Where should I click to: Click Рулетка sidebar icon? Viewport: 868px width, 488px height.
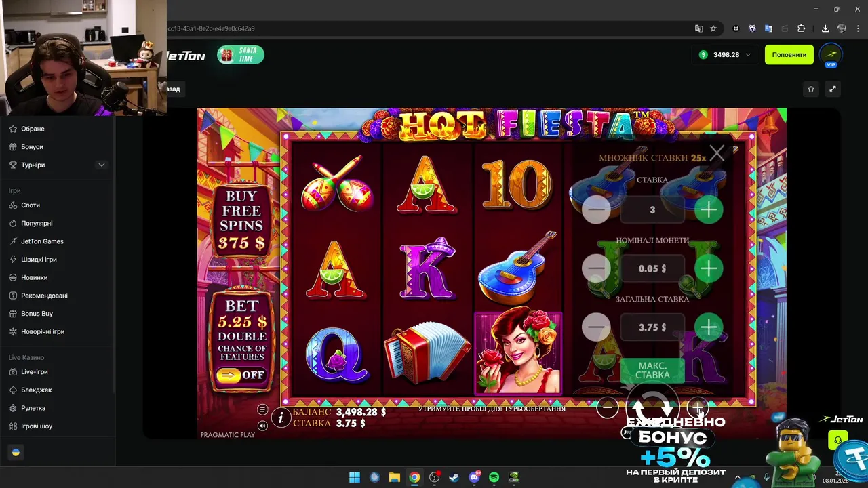(14, 408)
